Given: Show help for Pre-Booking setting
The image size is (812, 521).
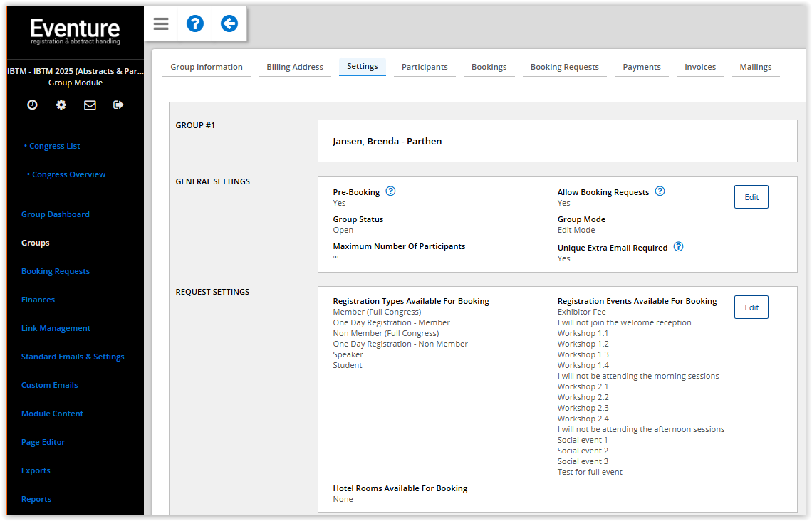Looking at the screenshot, I should tap(390, 191).
